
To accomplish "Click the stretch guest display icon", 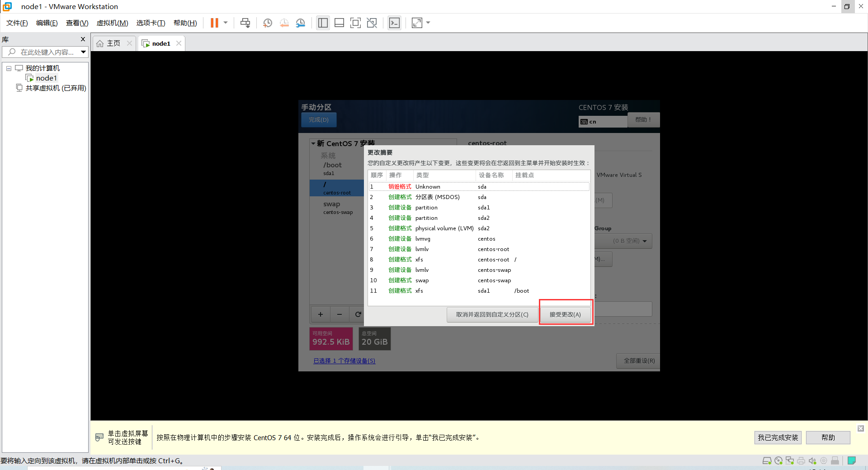I will tap(417, 23).
